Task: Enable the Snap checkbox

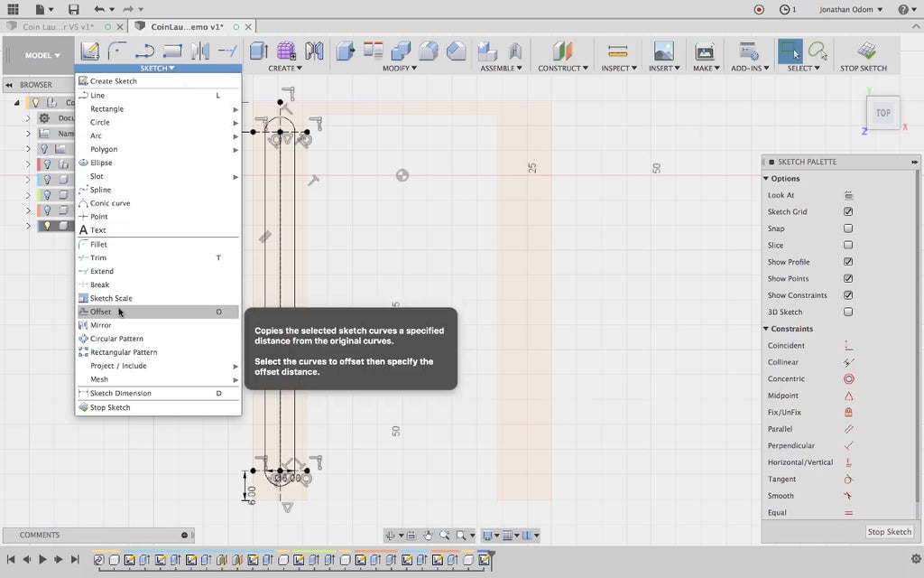Action: click(848, 228)
